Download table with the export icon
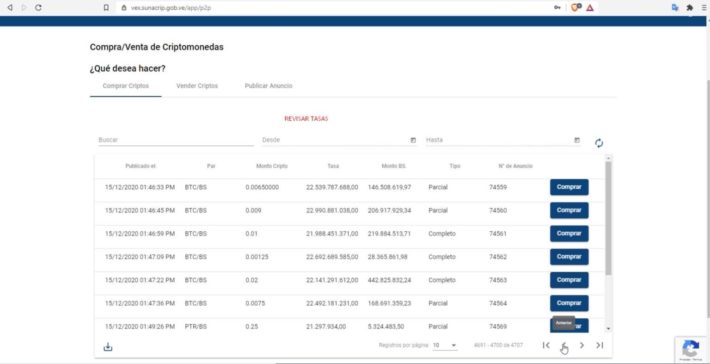710x364 pixels. coord(108,347)
